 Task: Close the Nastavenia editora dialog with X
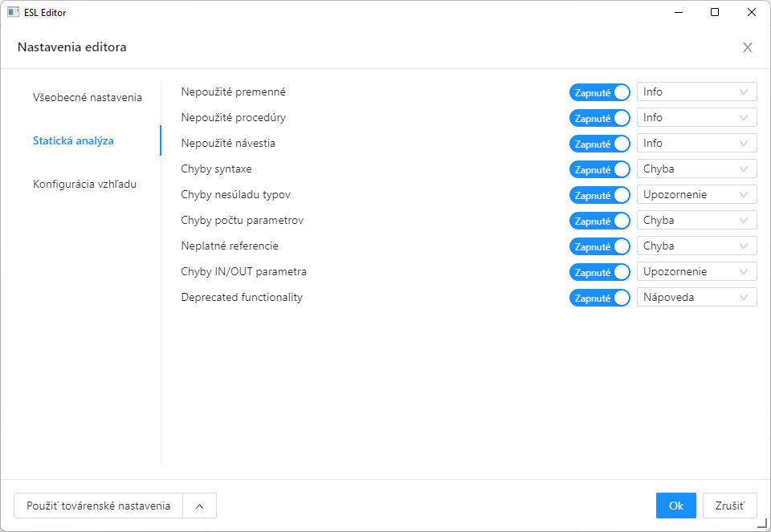point(747,47)
